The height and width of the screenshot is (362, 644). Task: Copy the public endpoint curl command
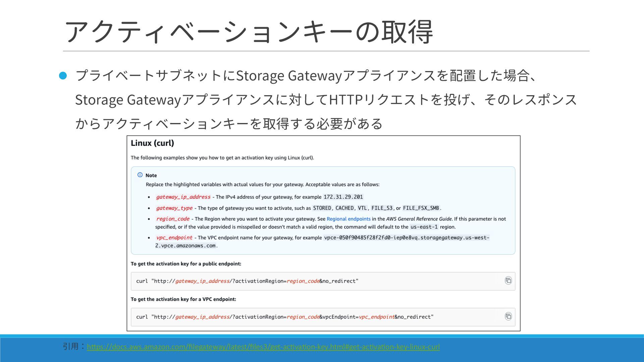click(508, 281)
